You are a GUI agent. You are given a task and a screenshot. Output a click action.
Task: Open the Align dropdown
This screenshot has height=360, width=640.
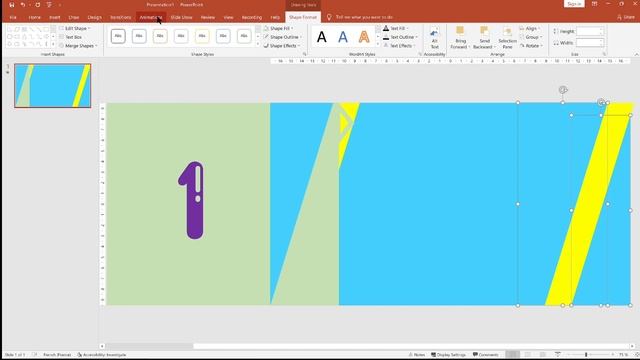pos(530,29)
